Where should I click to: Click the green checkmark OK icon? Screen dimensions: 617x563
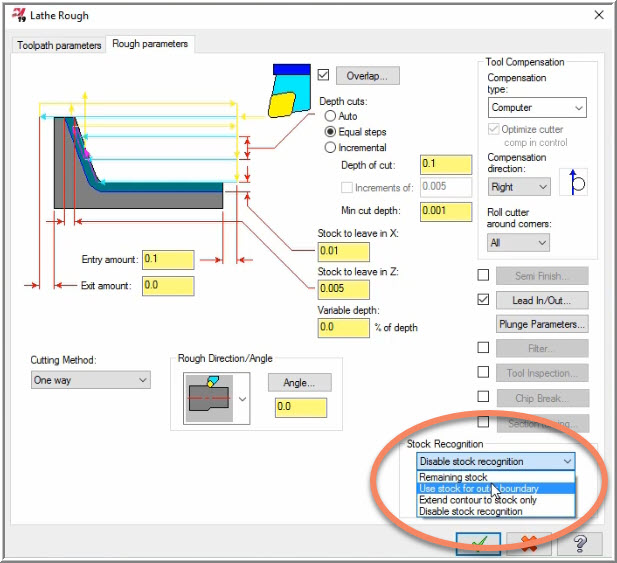pyautogui.click(x=478, y=543)
